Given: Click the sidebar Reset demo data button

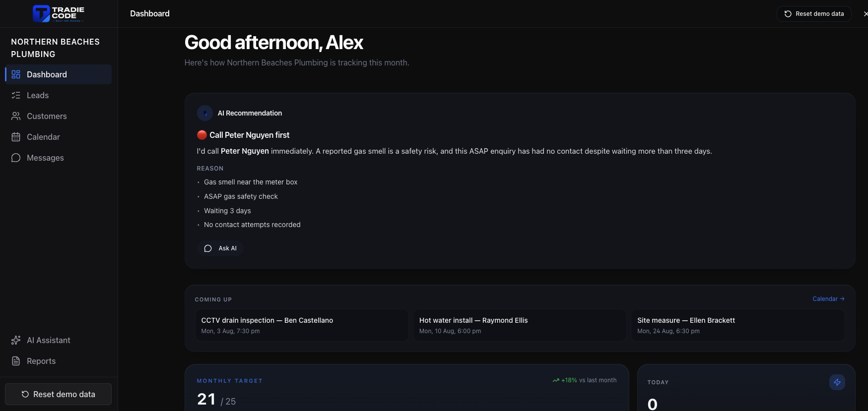Looking at the screenshot, I should tap(58, 394).
